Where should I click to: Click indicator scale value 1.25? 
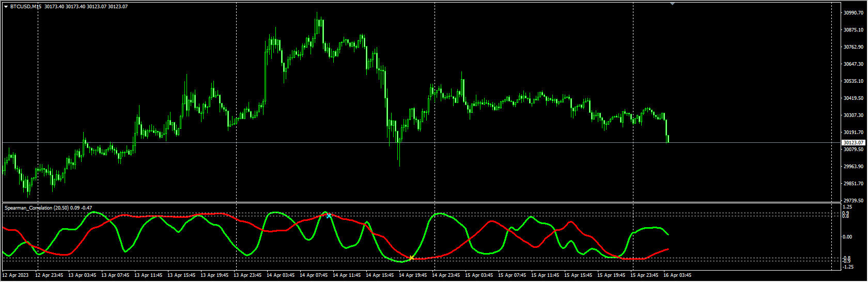847,206
